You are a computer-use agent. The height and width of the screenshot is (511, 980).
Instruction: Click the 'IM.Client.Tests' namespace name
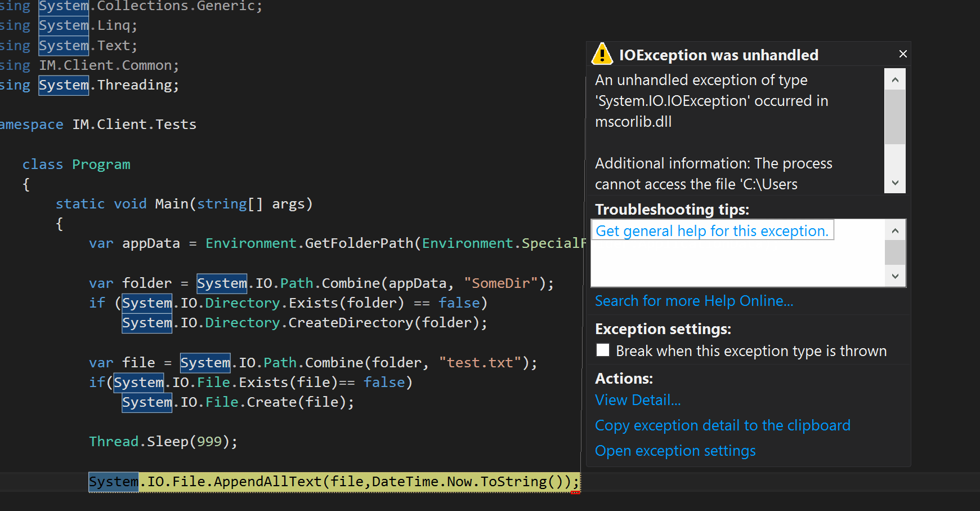click(x=134, y=124)
